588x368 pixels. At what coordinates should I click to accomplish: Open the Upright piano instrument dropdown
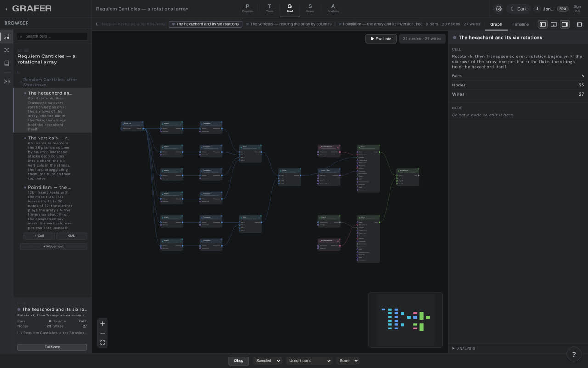309,361
